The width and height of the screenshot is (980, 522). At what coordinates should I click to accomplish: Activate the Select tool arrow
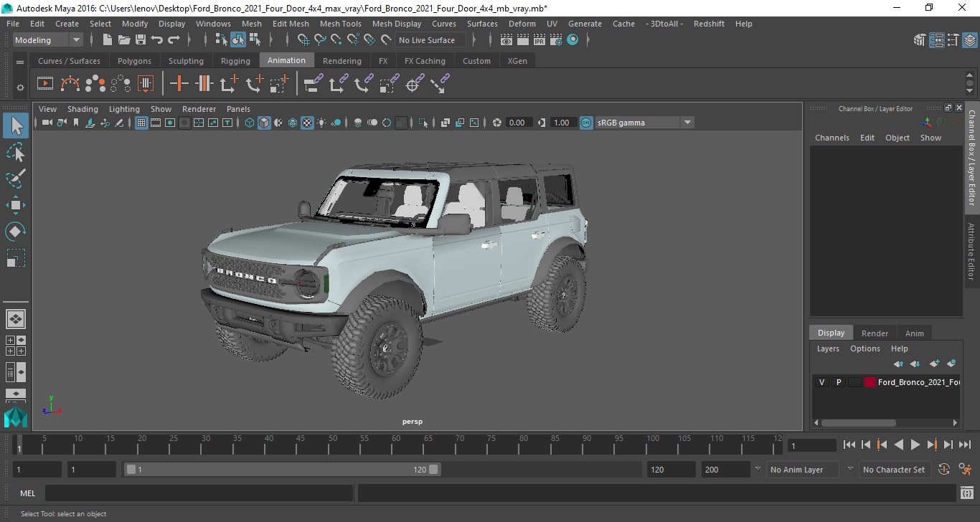coord(16,125)
